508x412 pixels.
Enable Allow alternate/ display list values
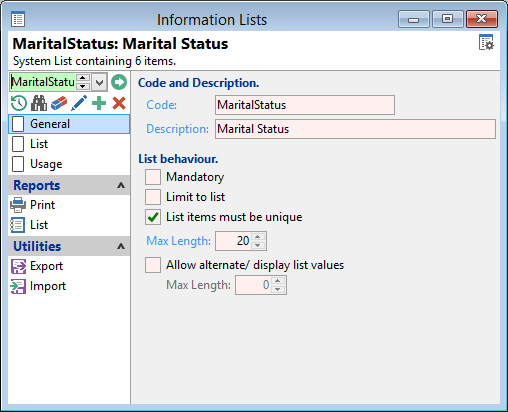coord(153,265)
